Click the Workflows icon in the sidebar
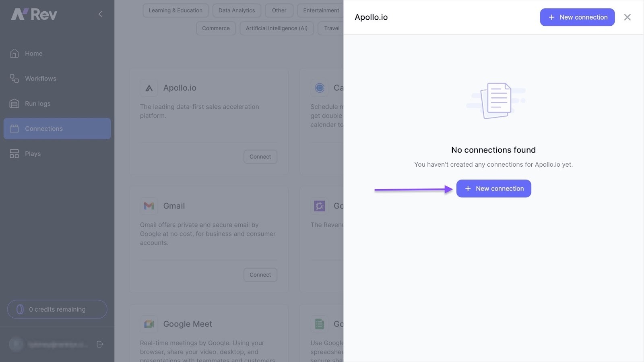Screen dimensions: 644x362 click(14, 79)
